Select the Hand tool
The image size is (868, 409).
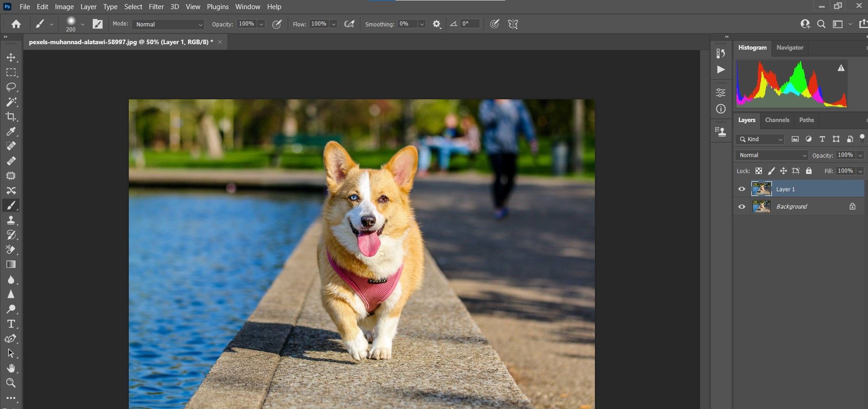[x=11, y=368]
